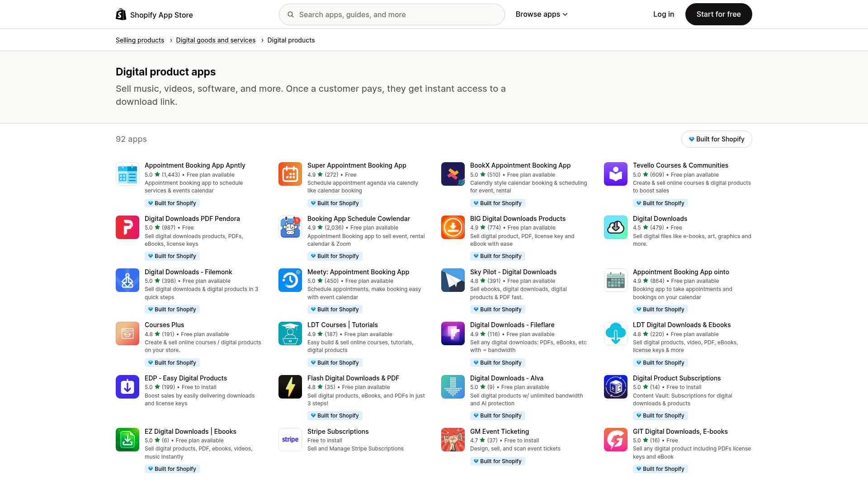868x488 pixels.
Task: Open the GM Event Ticketing icon
Action: click(453, 440)
